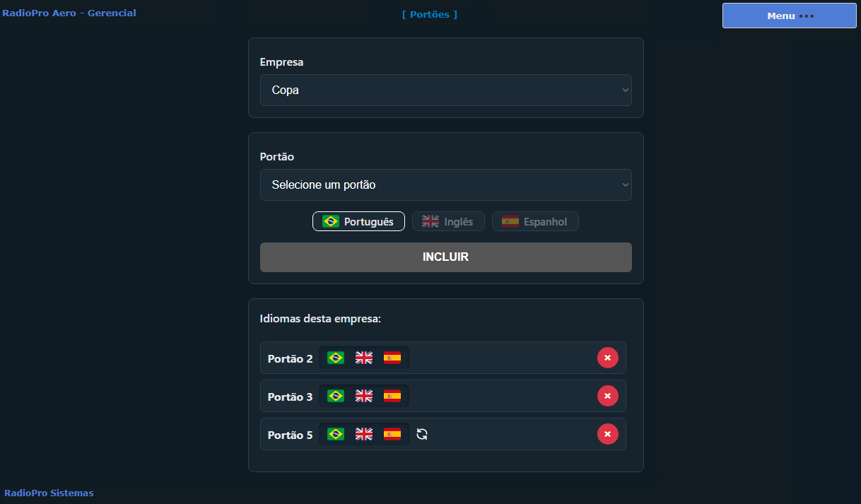Enable the Inglês language option
The width and height of the screenshot is (861, 504).
coord(448,221)
